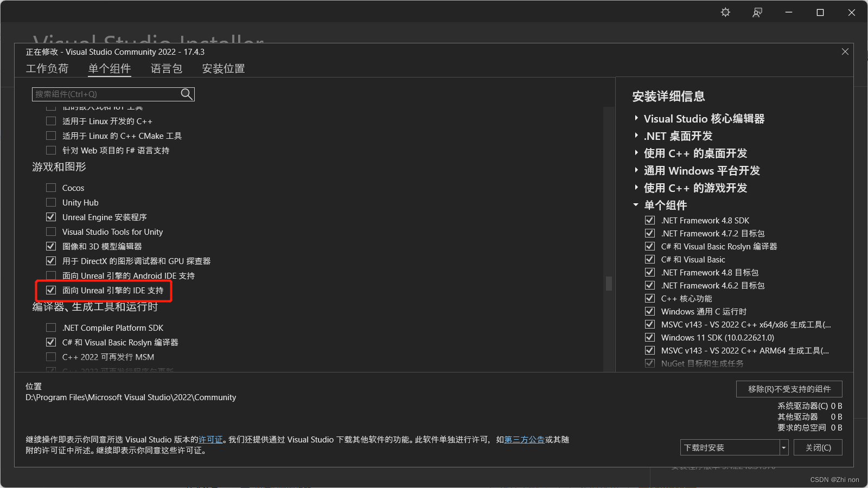Uncheck 面向 Unreal 引擎的 IDE 支持

[x=51, y=290]
